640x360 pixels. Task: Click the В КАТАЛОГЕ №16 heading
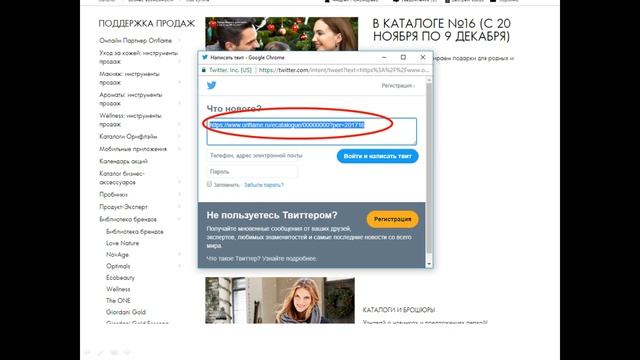pyautogui.click(x=442, y=30)
